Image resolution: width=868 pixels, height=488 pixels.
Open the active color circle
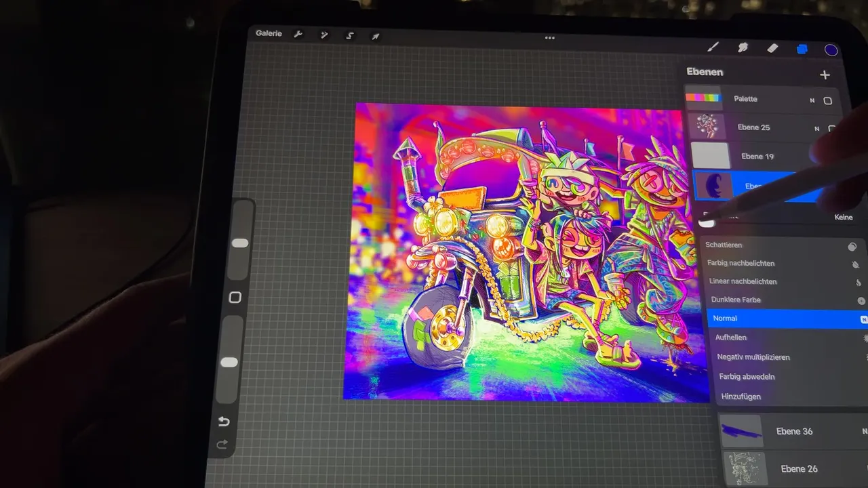(831, 50)
